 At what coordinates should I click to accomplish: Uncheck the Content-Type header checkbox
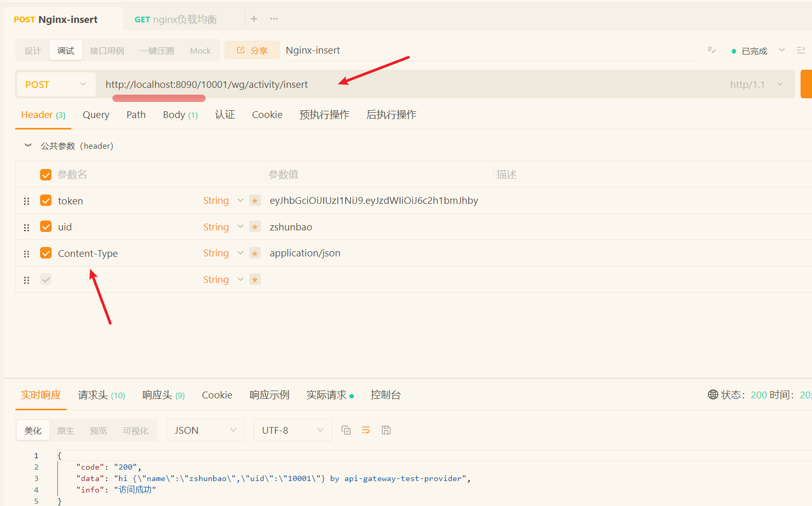(x=46, y=253)
